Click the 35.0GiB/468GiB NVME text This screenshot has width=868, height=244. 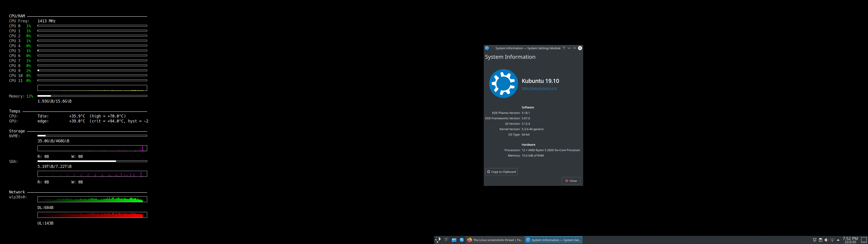[53, 141]
